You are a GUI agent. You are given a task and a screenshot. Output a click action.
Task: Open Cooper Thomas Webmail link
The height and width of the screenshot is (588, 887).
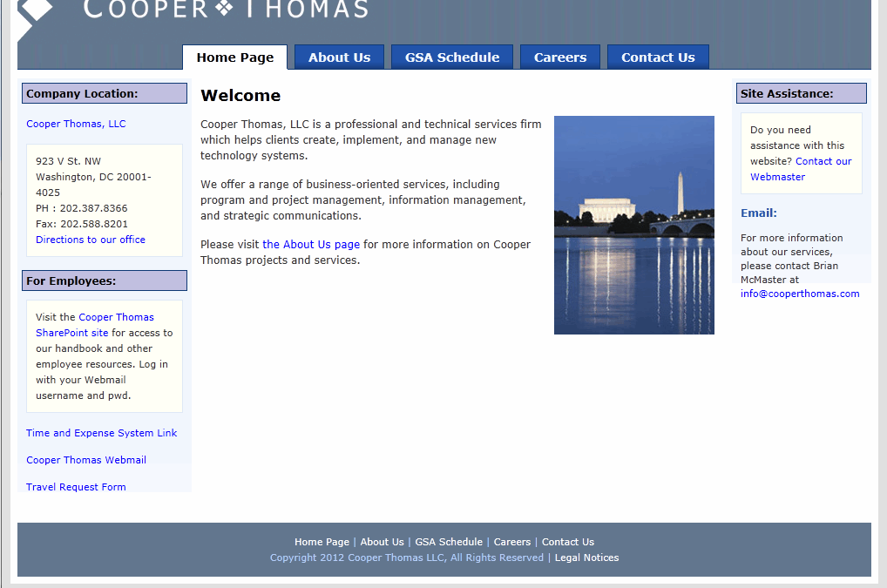pos(86,460)
